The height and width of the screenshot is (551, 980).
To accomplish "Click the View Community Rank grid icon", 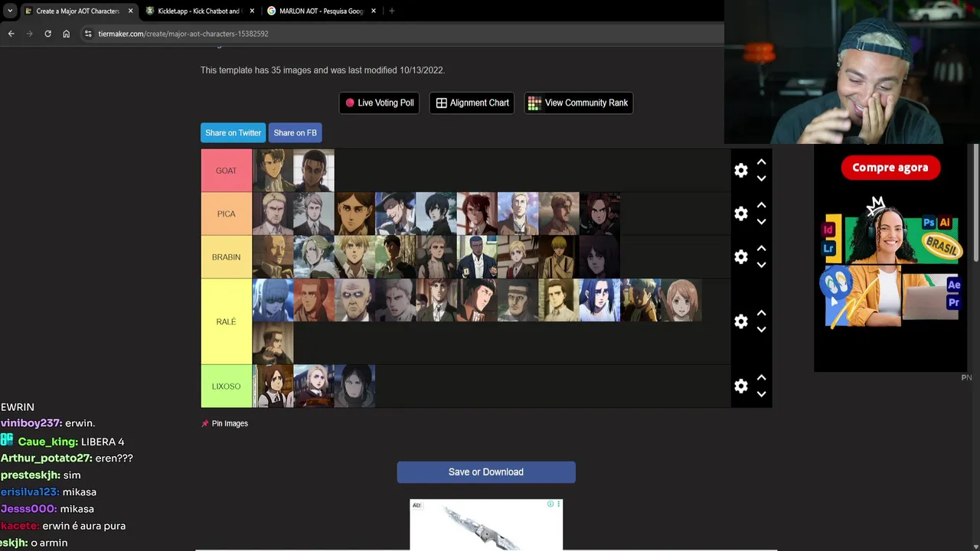I will coord(534,103).
